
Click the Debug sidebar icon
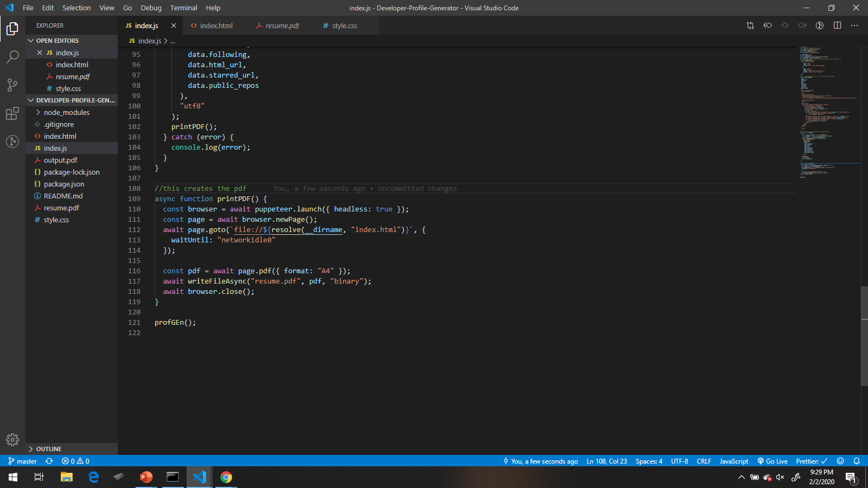[x=12, y=142]
